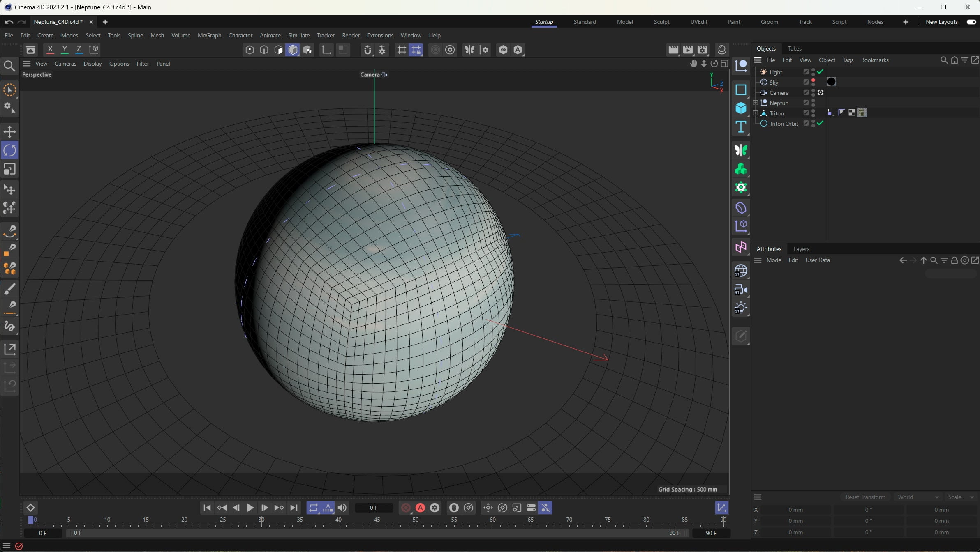Open the World coordinate system dropdown
Viewport: 980px width, 552px height.
(x=918, y=497)
